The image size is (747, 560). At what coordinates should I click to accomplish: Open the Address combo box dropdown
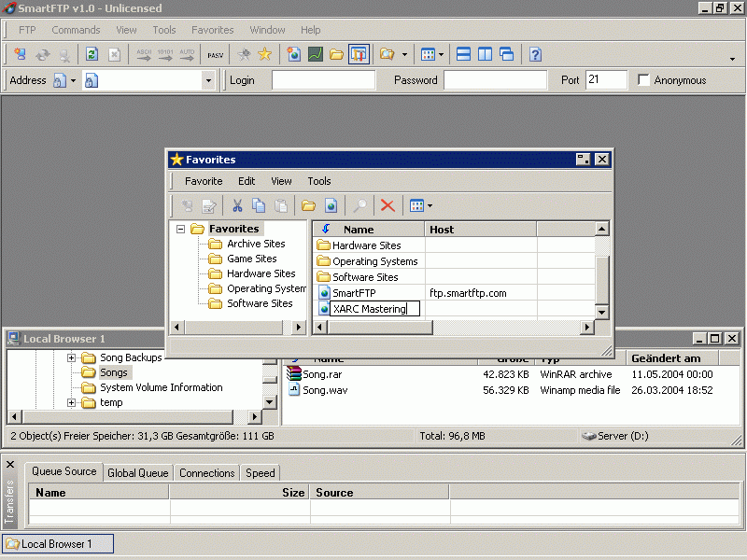click(x=208, y=80)
